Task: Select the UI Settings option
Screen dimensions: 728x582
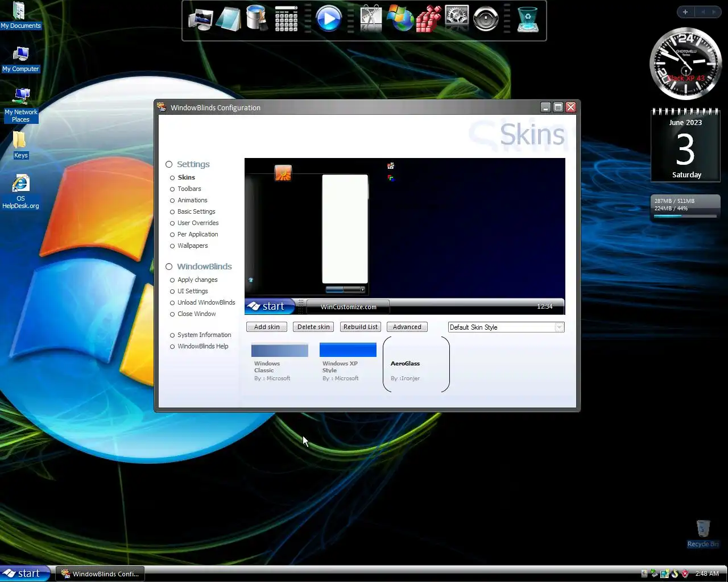Action: click(192, 291)
